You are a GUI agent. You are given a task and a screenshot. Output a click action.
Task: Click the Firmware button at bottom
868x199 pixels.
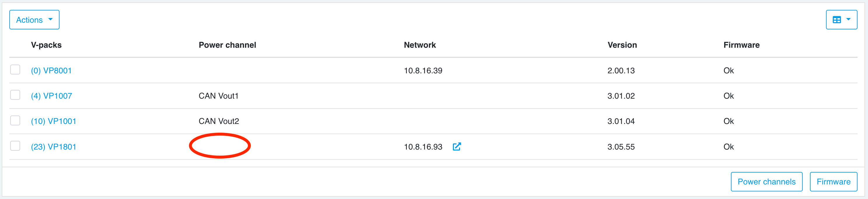[x=833, y=182]
